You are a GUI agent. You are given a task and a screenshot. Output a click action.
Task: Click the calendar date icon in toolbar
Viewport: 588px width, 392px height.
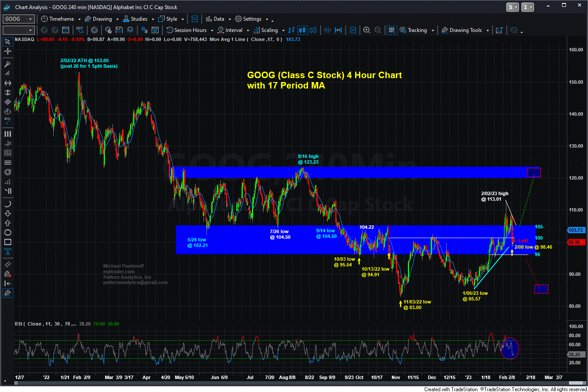(66, 30)
